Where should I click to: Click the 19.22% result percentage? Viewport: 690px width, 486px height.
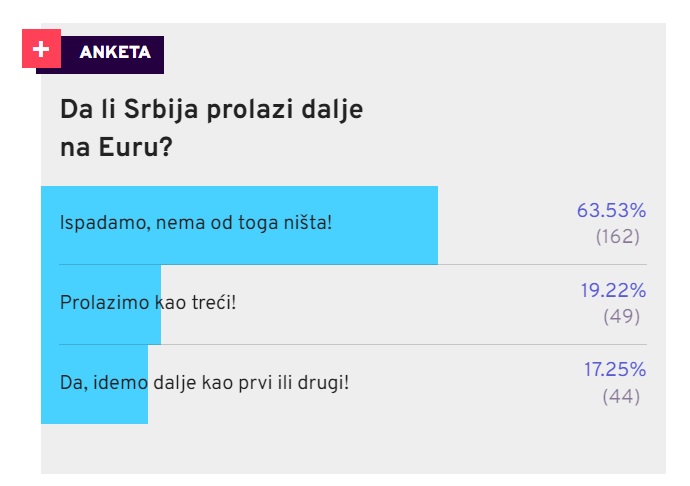pyautogui.click(x=613, y=291)
